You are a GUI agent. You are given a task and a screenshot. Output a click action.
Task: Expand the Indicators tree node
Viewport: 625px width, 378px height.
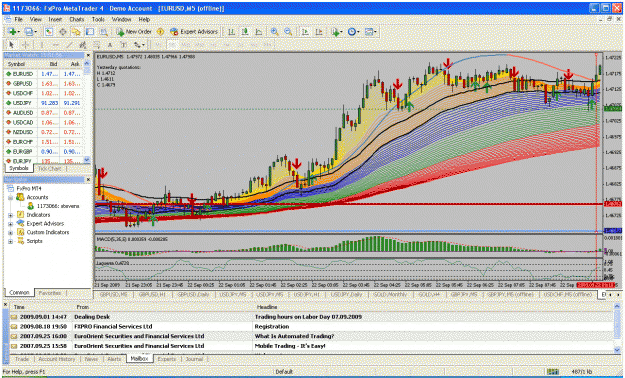[x=10, y=215]
